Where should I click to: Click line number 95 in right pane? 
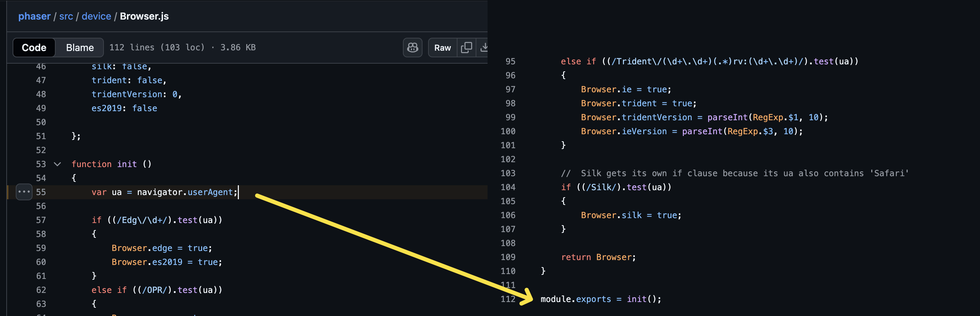pos(510,62)
